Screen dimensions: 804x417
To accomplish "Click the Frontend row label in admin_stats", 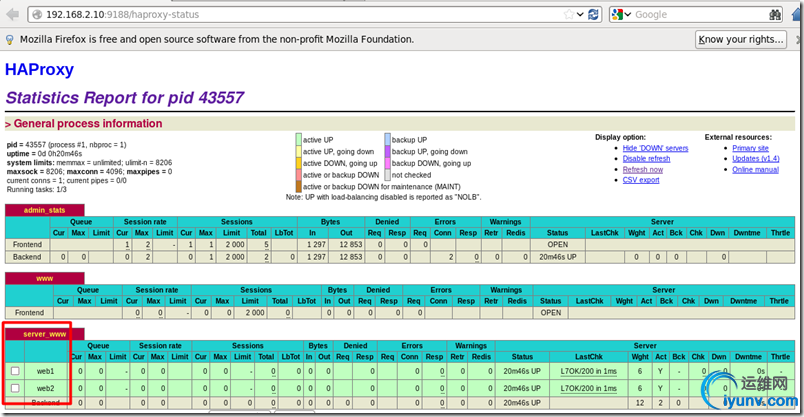I will (27, 244).
